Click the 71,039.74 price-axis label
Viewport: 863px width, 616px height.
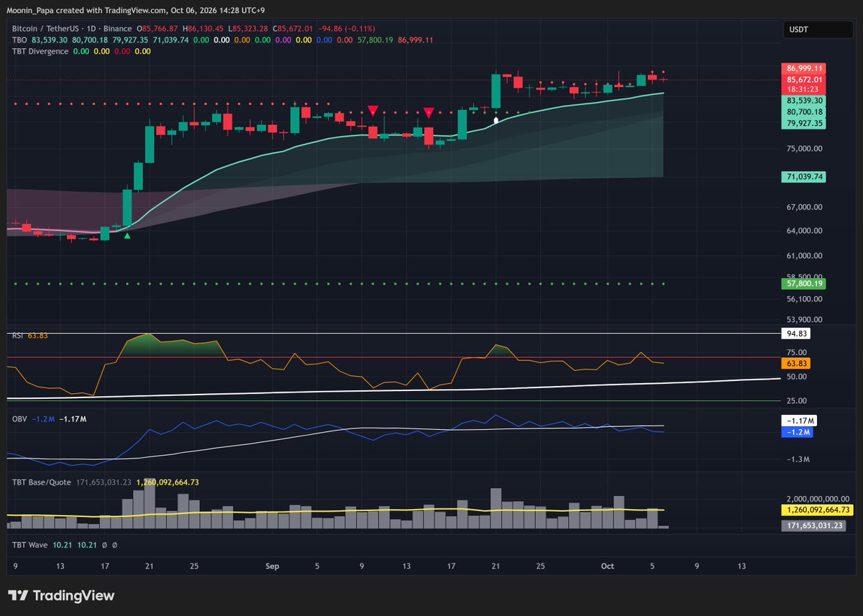pyautogui.click(x=805, y=176)
